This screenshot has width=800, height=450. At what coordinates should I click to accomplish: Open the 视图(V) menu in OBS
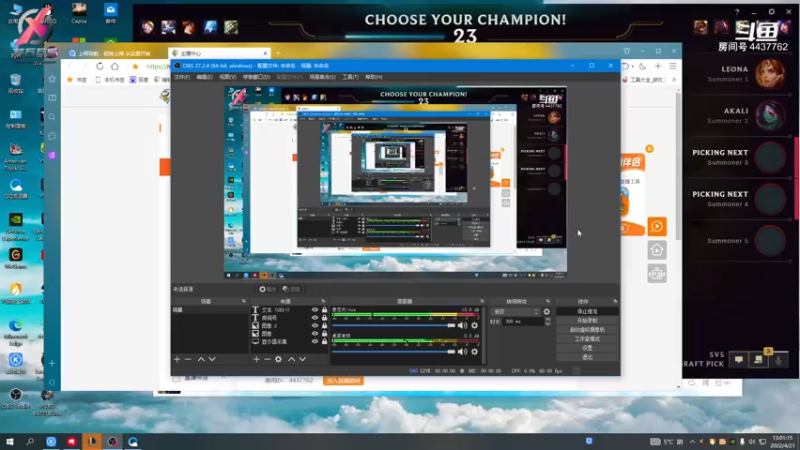coord(228,77)
